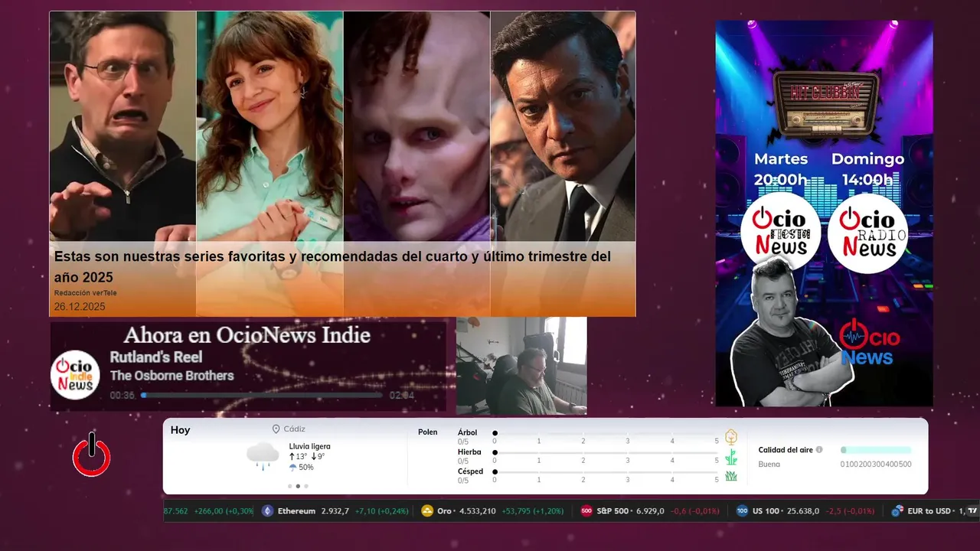Click the man in suit thumbnail
The width and height of the screenshot is (980, 551).
pyautogui.click(x=563, y=126)
